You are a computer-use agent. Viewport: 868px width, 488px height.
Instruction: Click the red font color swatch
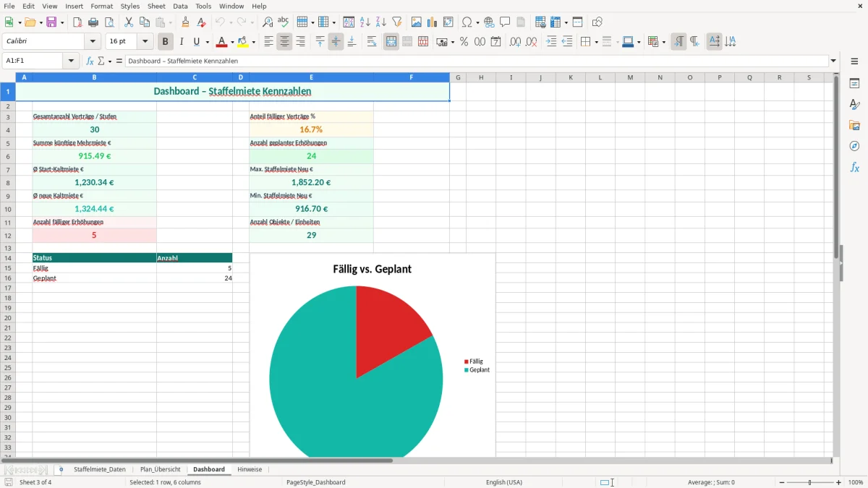click(x=222, y=42)
